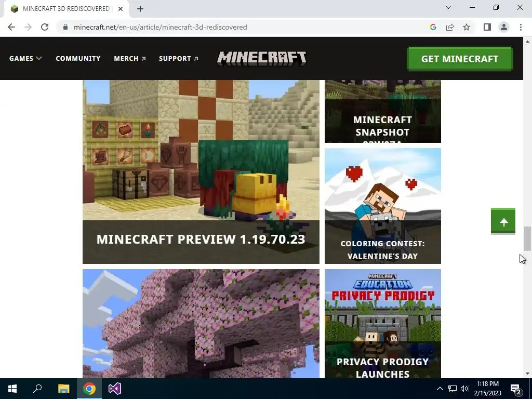Reload the current page
The width and height of the screenshot is (532, 399).
[45, 27]
